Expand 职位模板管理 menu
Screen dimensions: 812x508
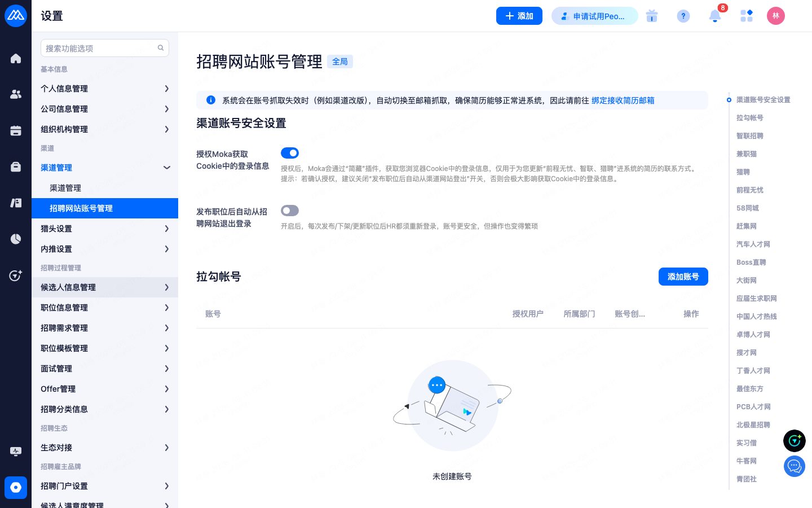click(105, 348)
